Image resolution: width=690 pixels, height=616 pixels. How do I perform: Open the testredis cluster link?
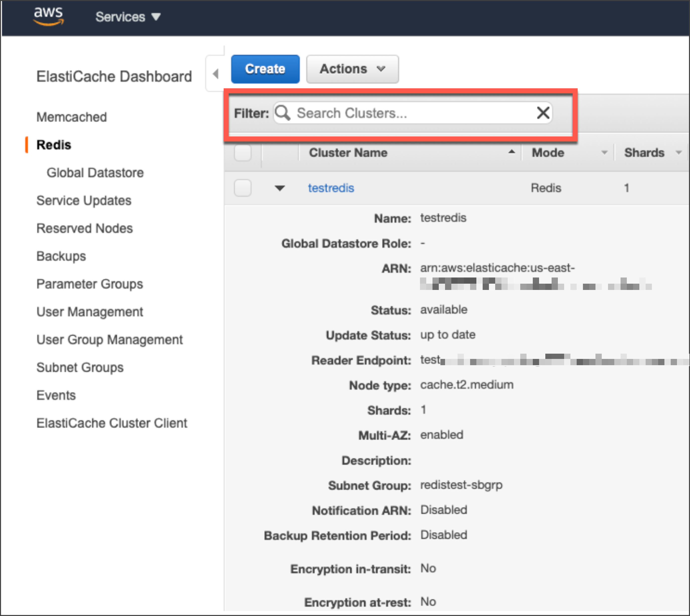[331, 188]
